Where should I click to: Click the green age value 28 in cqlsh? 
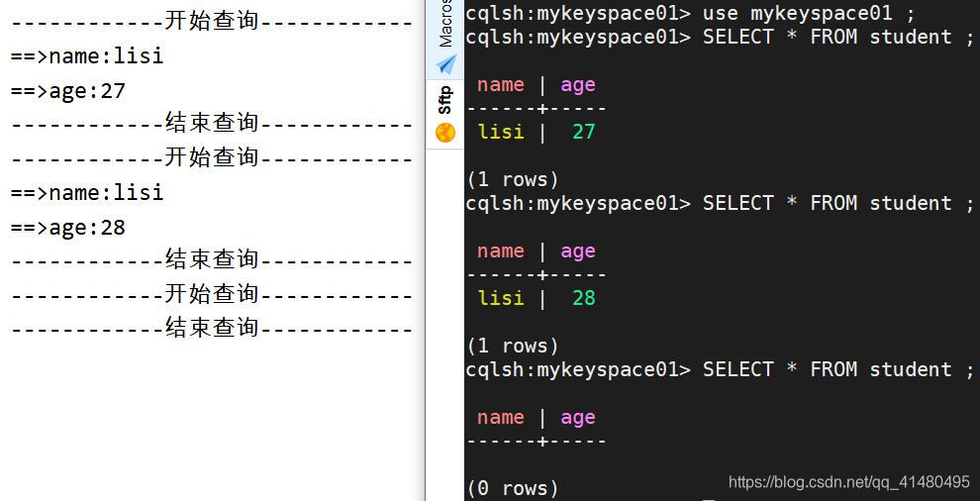(584, 298)
